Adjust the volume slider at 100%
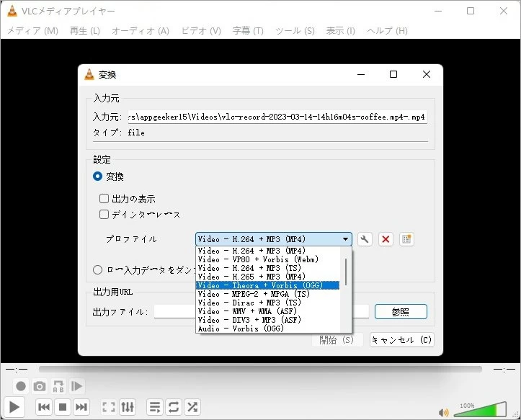 (x=480, y=409)
